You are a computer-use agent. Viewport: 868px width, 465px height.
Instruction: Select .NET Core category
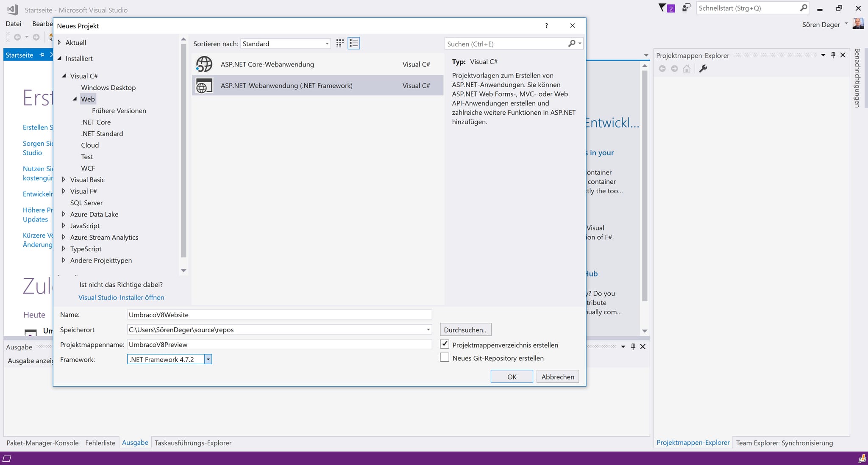point(96,122)
